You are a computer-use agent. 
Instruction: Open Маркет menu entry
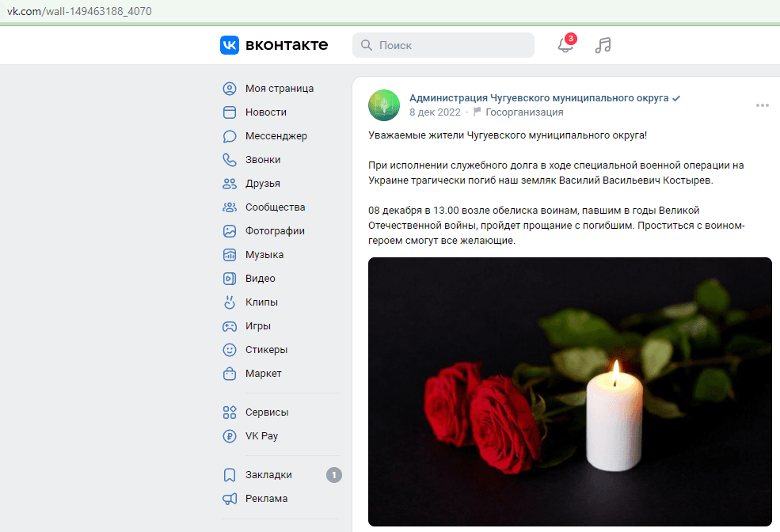click(x=263, y=374)
